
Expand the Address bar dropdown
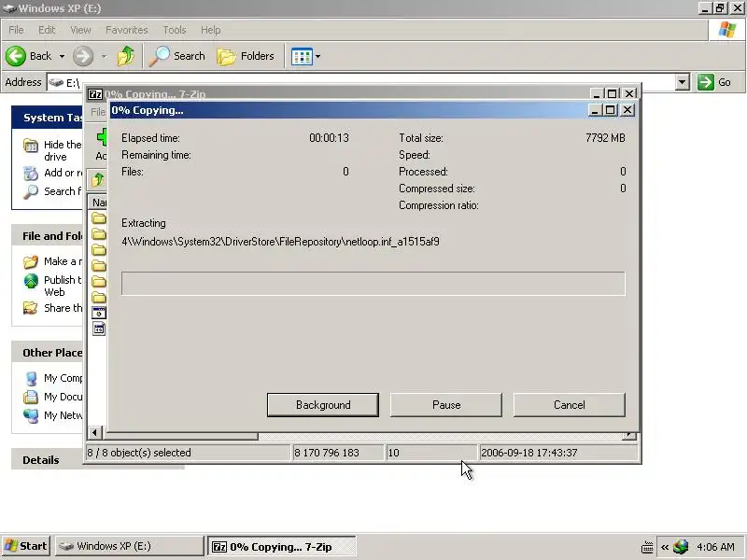tap(683, 82)
